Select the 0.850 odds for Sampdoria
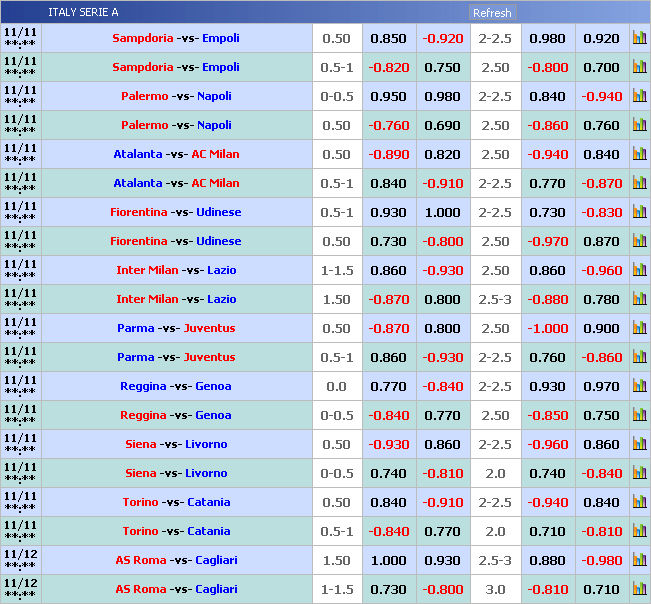Viewport: 651px width, 604px height. coord(388,39)
